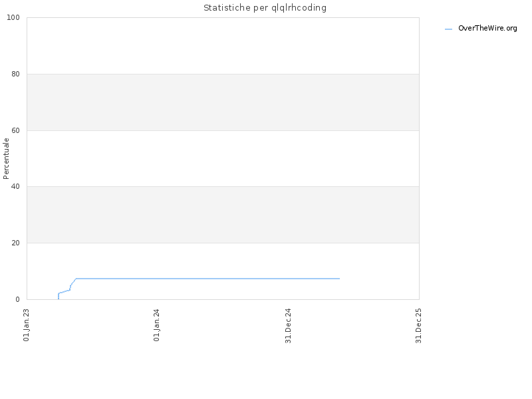The height and width of the screenshot is (399, 532).
Task: Click the 20 value on the y-axis
Action: (x=15, y=243)
